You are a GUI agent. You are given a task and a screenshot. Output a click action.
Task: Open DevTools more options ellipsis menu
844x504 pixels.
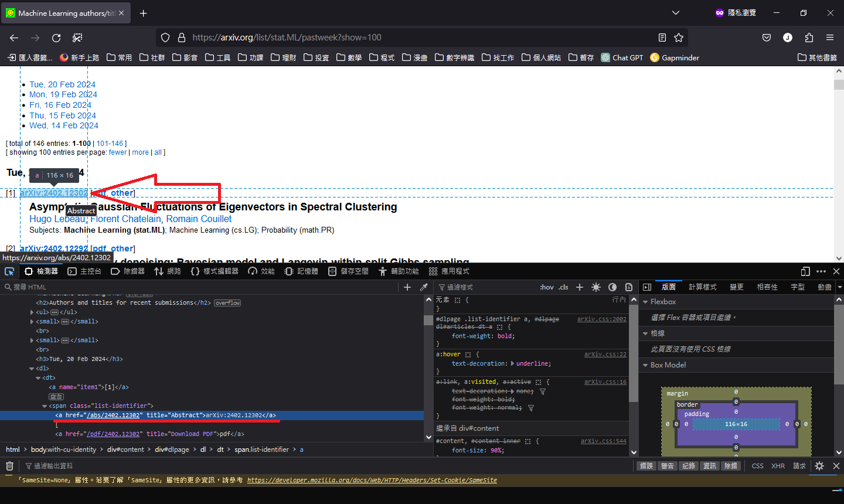point(821,271)
